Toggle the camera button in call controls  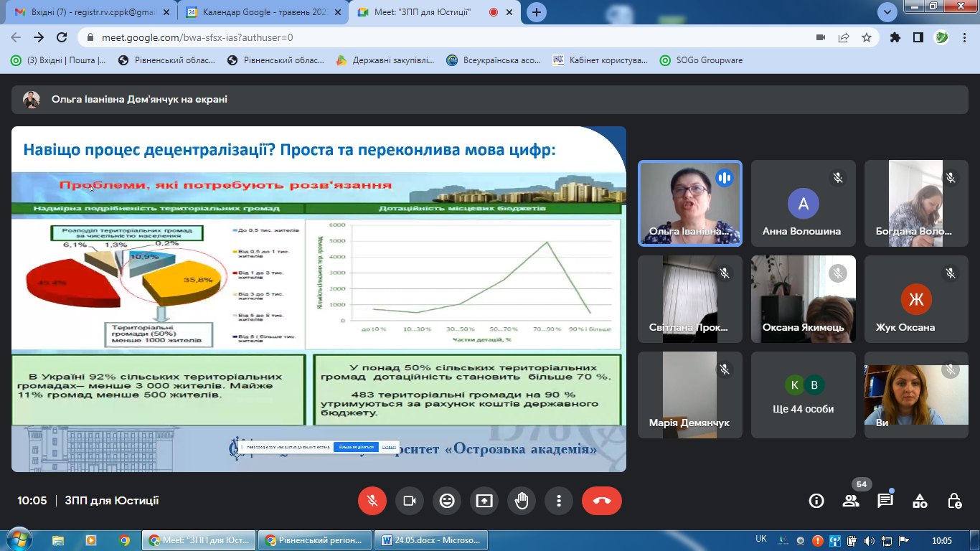(x=410, y=501)
